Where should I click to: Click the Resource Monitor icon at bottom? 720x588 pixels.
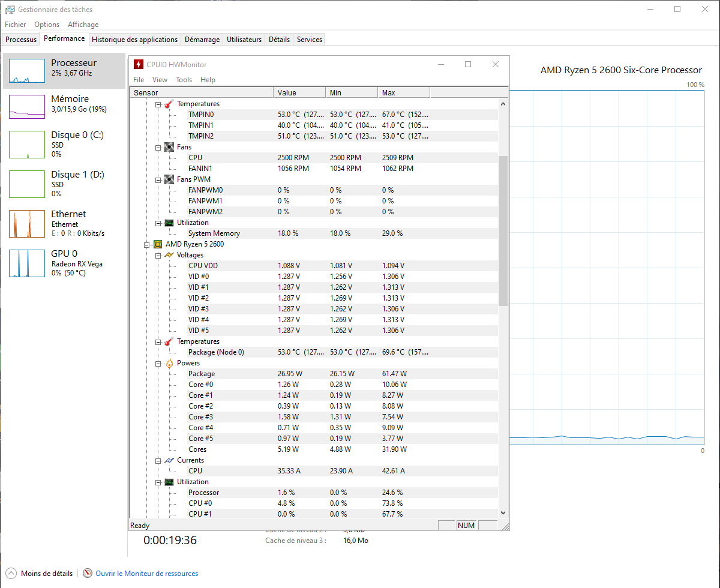click(88, 574)
